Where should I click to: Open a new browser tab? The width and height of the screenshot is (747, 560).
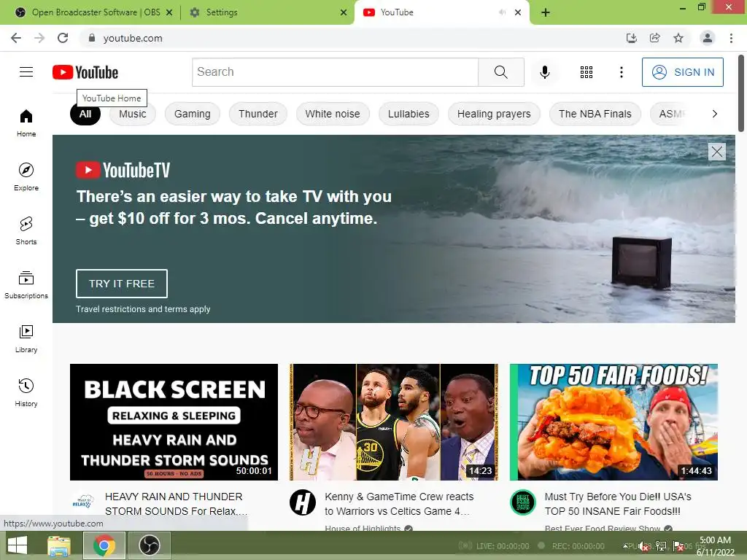coord(546,12)
